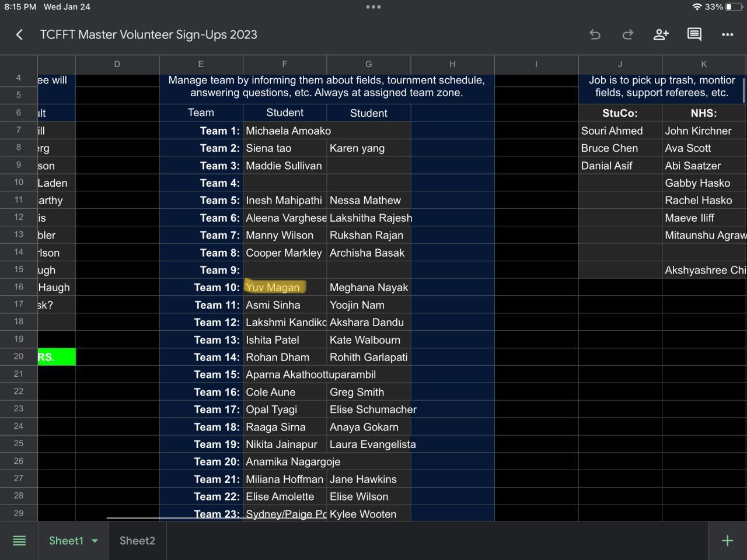Image resolution: width=747 pixels, height=560 pixels.
Task: Select the Bruce Chen cell
Action: [x=620, y=148]
